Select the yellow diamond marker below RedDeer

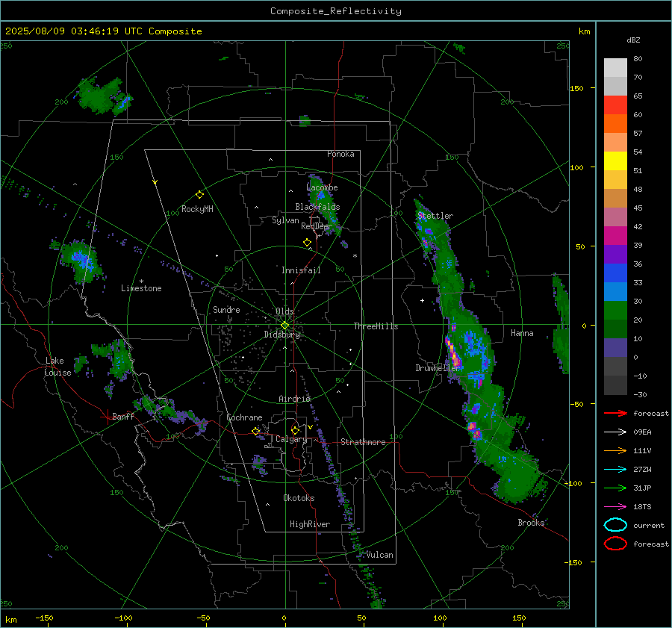pyautogui.click(x=307, y=243)
